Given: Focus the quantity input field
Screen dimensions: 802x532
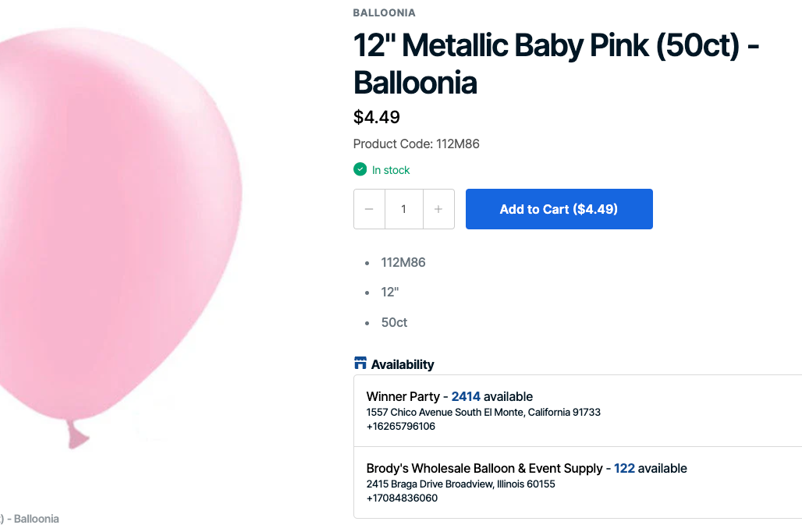Looking at the screenshot, I should [403, 209].
